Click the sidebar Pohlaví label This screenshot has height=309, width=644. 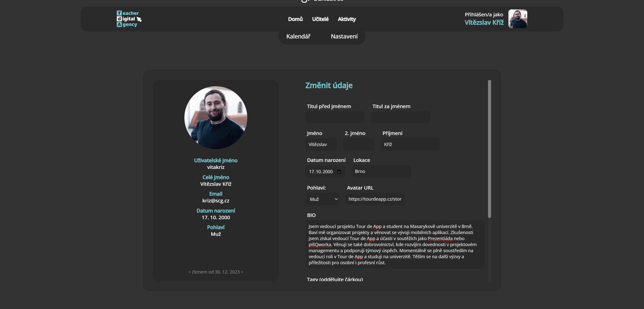[216, 227]
